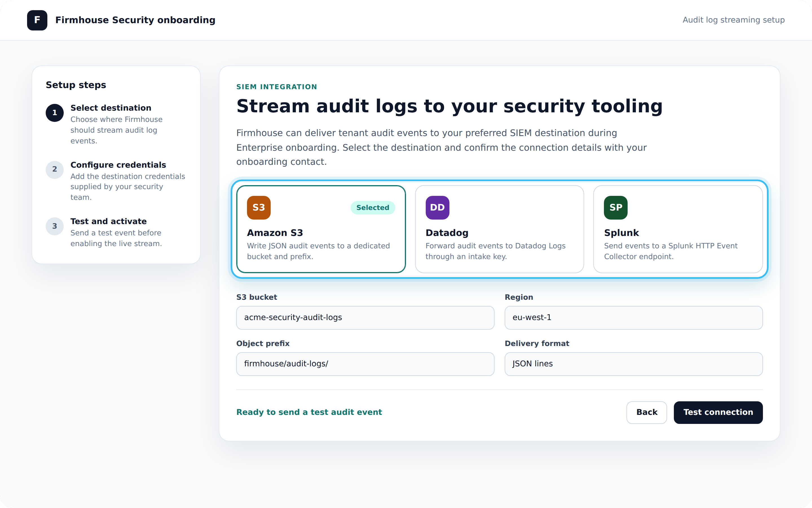Click the Region field label

click(519, 297)
